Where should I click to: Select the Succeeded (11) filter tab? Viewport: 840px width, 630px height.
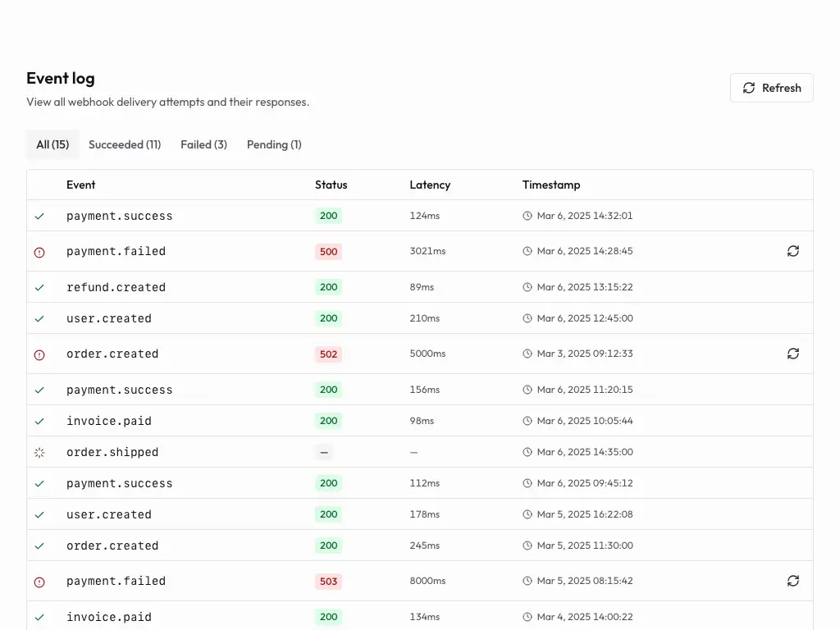pyautogui.click(x=125, y=144)
